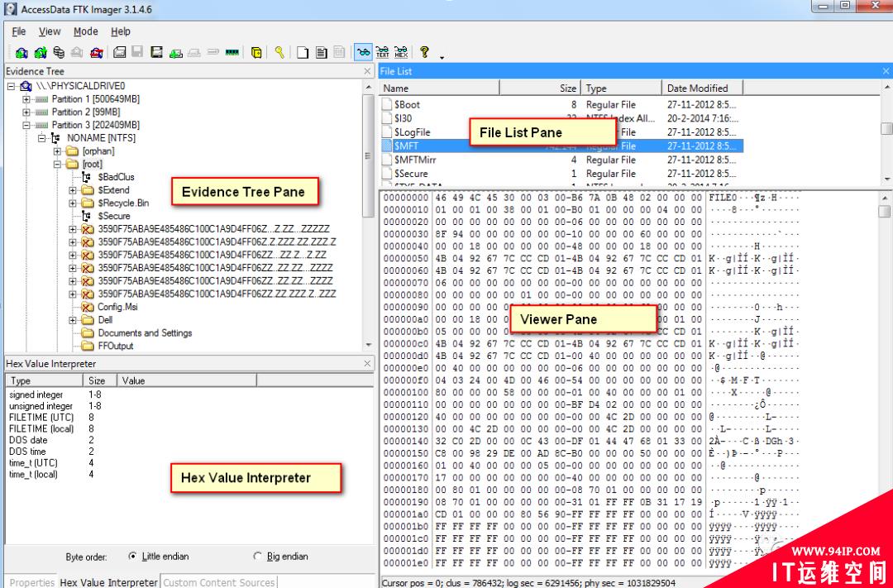Viewport: 893px width, 588px height.
Task: Click Add All Attached Devices icon
Action: click(x=41, y=52)
